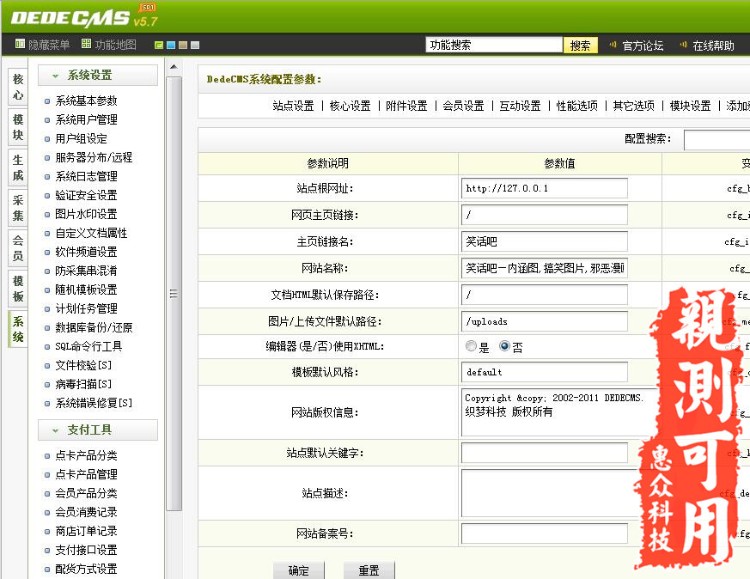Open 计划任务管理

(x=86, y=309)
